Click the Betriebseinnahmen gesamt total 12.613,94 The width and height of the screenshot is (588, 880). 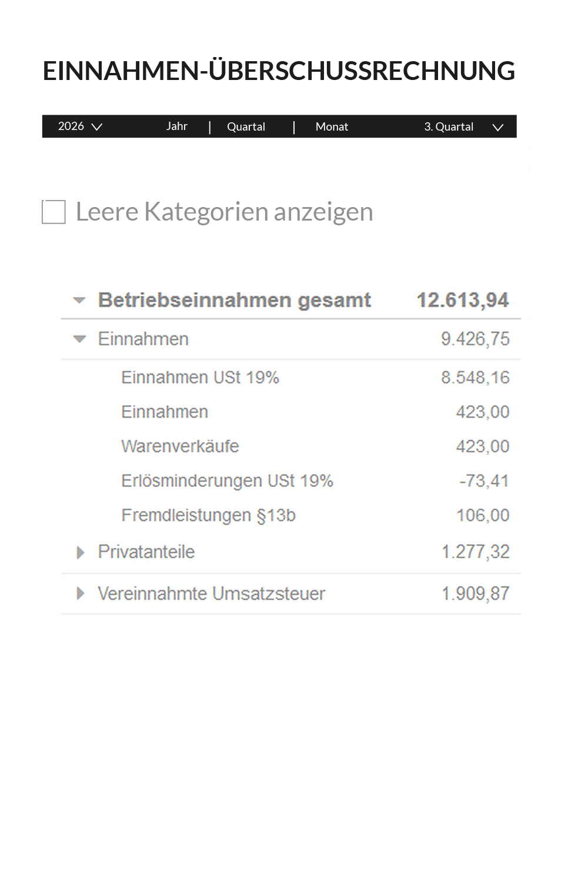[x=462, y=301]
